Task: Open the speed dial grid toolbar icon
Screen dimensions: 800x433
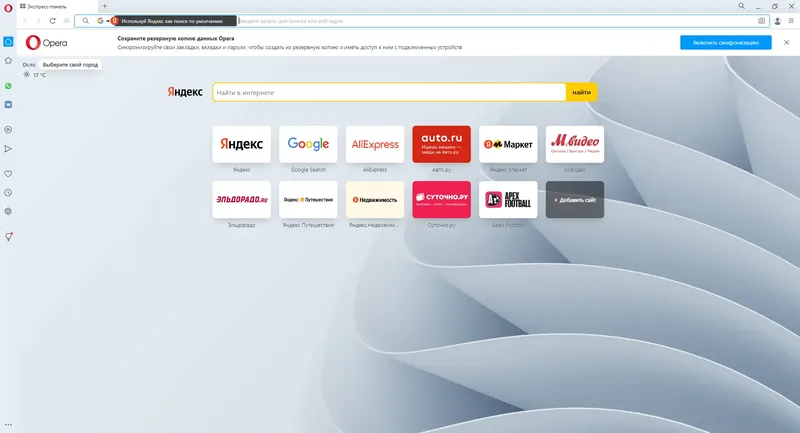Action: coord(66,21)
